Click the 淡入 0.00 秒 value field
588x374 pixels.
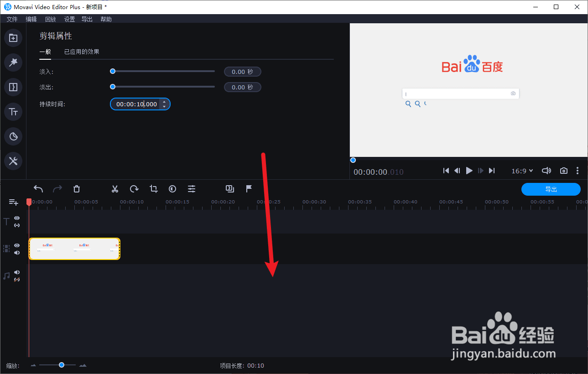242,72
